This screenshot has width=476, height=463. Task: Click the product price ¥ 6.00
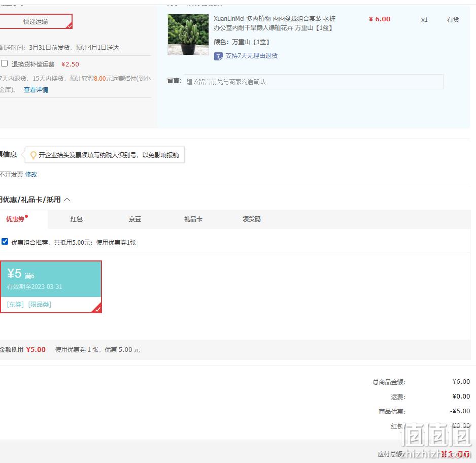tap(380, 19)
